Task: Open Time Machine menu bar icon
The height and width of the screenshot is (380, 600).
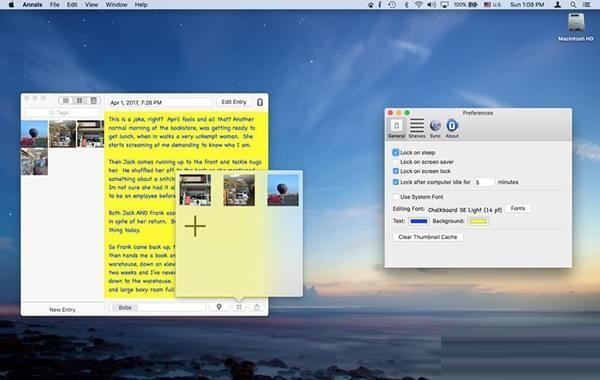Action: point(392,5)
